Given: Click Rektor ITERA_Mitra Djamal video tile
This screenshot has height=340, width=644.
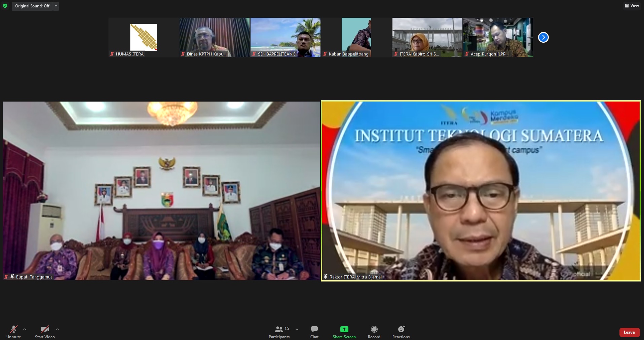Looking at the screenshot, I should [x=481, y=191].
